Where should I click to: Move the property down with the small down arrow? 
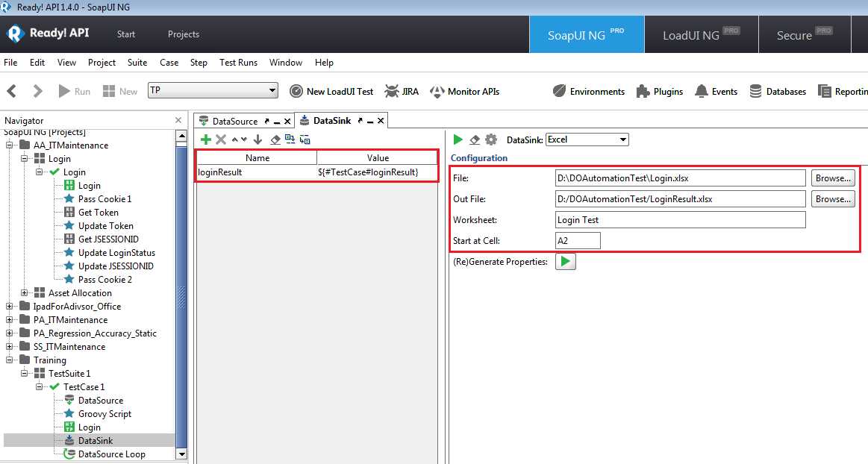[244, 139]
